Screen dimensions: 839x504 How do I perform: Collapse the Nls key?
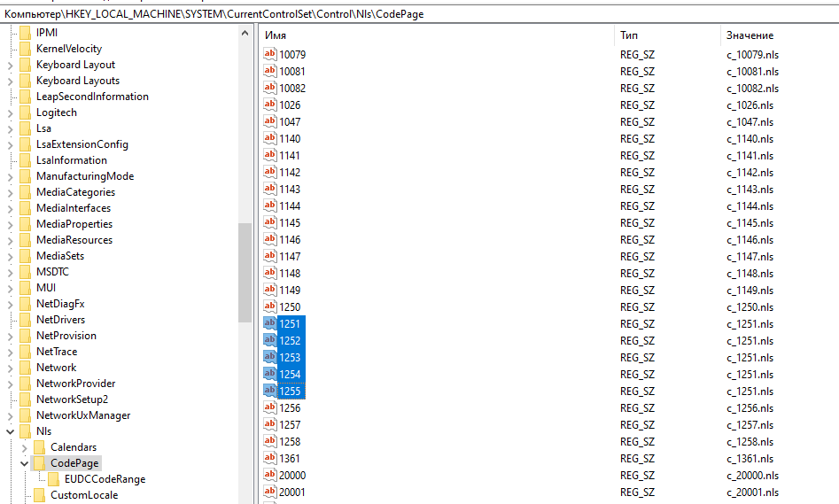tap(10, 431)
